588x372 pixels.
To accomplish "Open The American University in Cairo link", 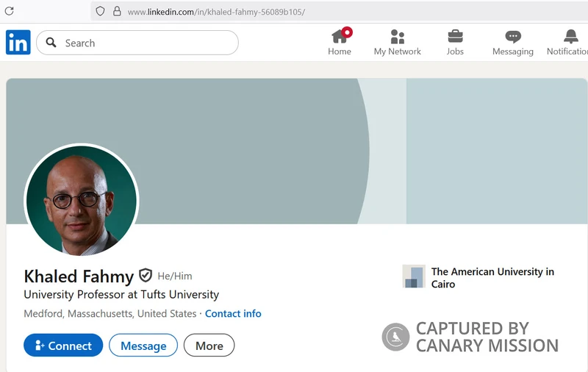I will tap(492, 277).
